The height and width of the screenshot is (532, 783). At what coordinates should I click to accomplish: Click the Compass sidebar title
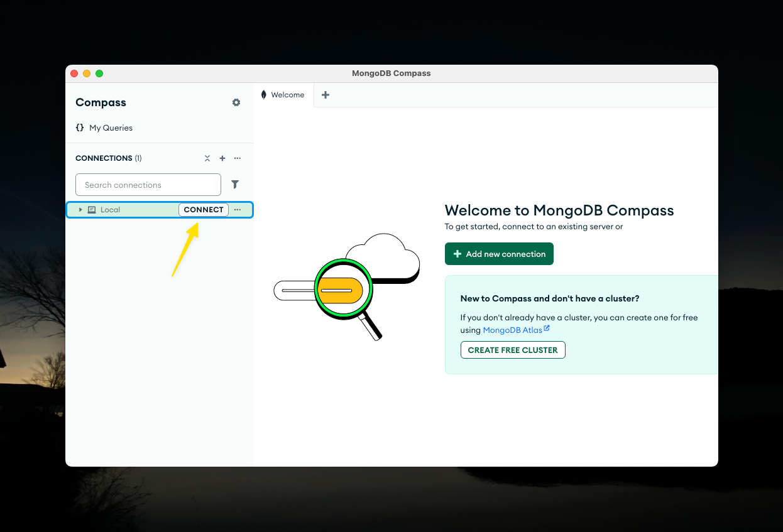[101, 102]
